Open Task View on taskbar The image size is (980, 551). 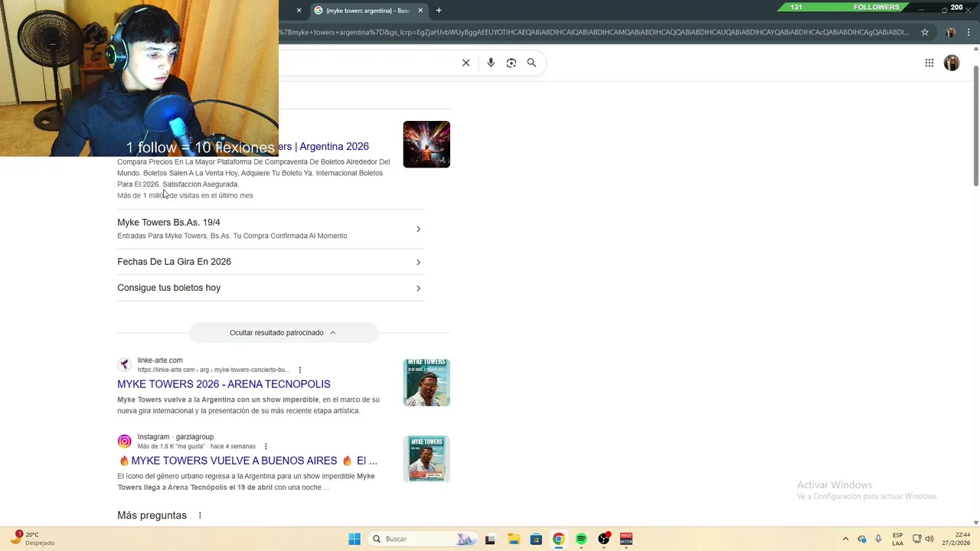(490, 539)
